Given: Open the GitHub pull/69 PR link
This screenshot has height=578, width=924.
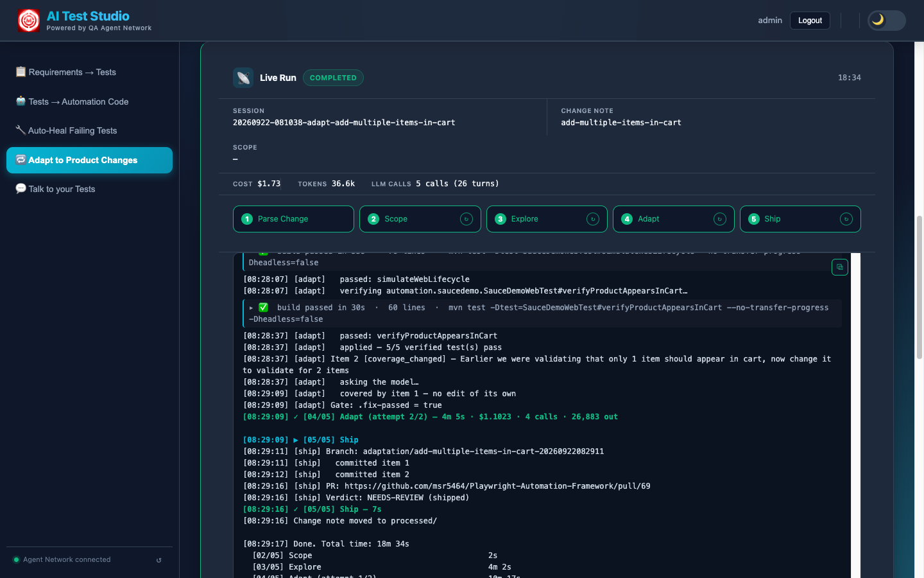Looking at the screenshot, I should pyautogui.click(x=497, y=486).
